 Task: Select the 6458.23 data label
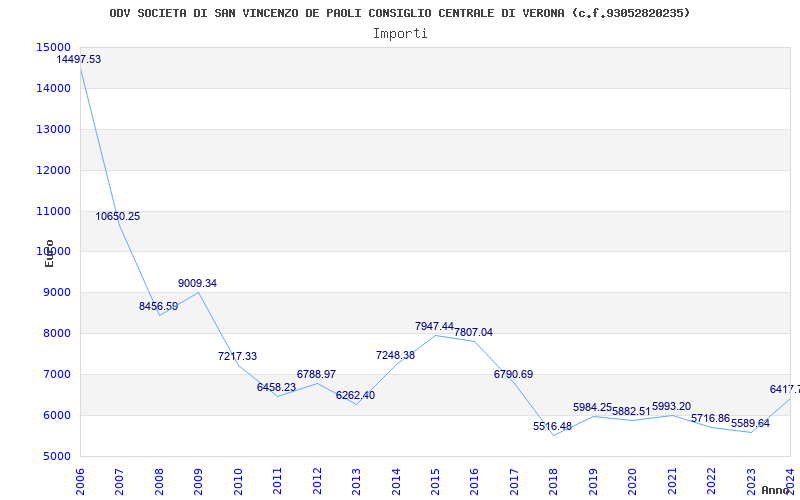pyautogui.click(x=277, y=387)
